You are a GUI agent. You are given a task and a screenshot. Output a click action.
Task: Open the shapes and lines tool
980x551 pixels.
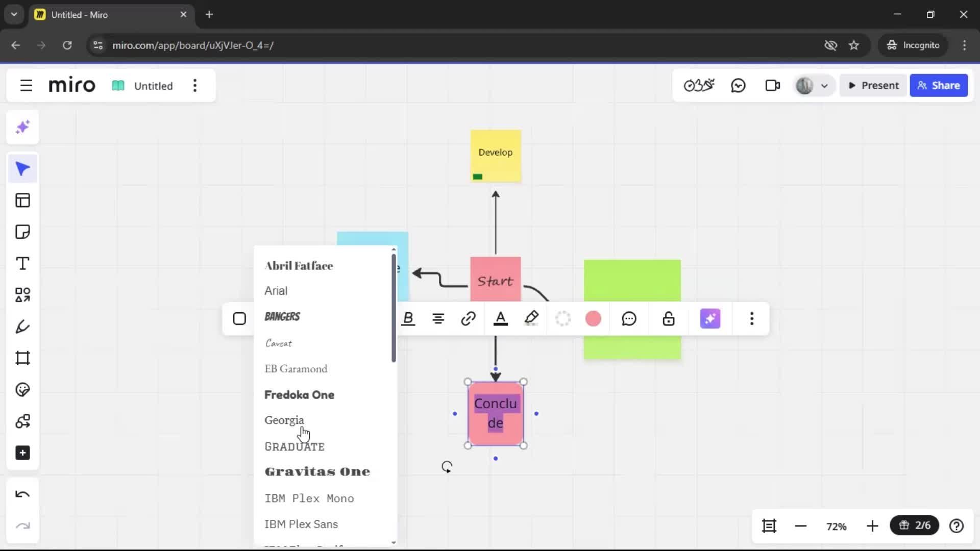22,295
